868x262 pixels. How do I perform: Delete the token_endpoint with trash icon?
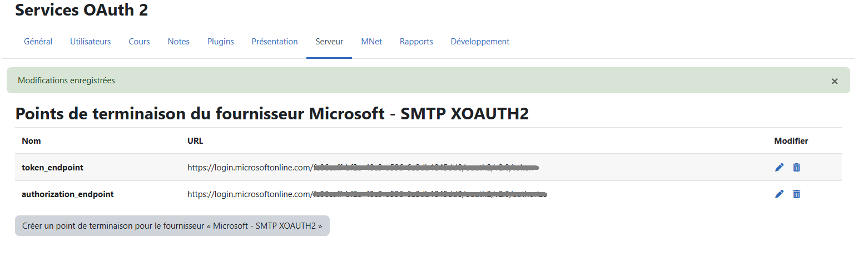(x=796, y=167)
